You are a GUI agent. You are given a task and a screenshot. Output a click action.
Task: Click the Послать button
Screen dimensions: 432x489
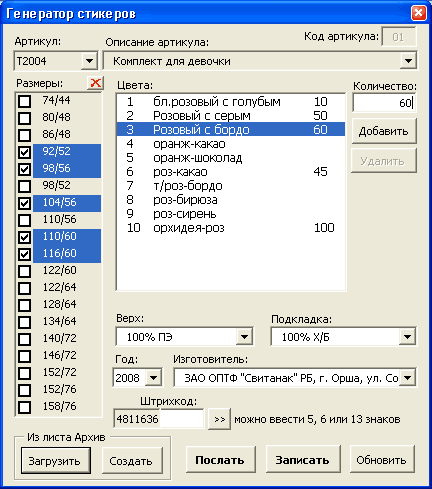tap(220, 460)
